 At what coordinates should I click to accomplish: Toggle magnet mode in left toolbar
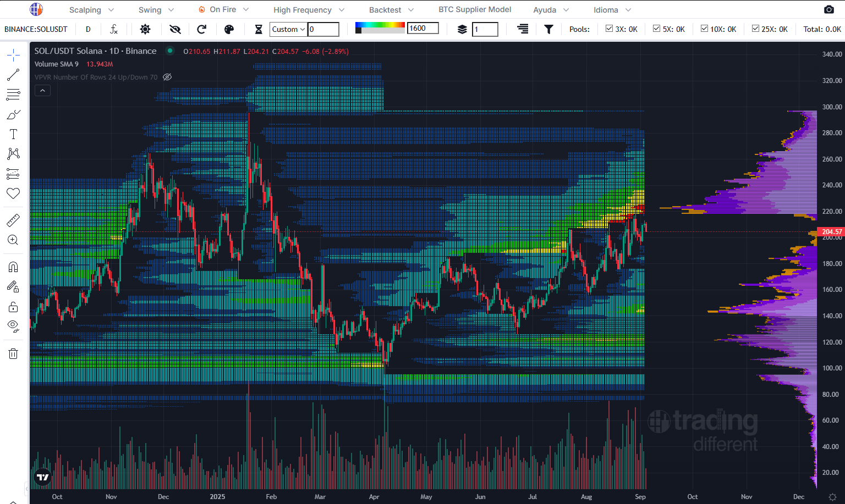click(13, 267)
